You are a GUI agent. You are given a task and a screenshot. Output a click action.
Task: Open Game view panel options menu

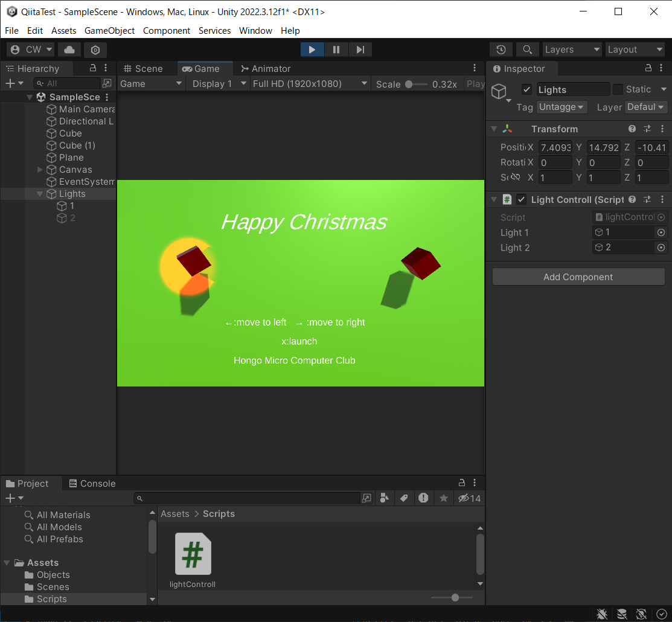(x=474, y=68)
